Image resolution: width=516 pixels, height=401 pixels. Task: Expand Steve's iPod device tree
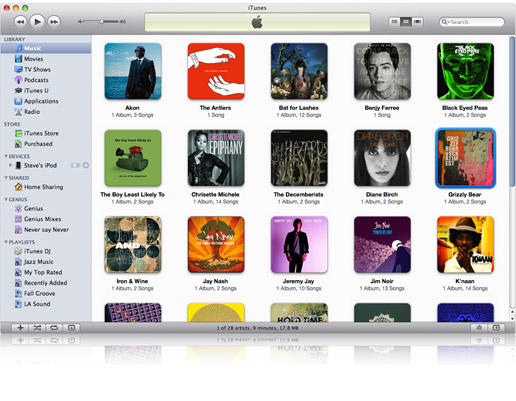click(x=10, y=165)
